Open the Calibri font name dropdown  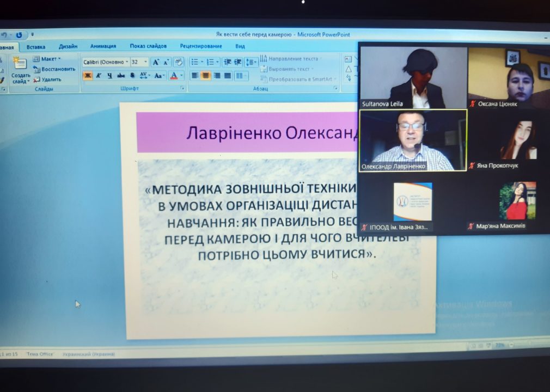tap(106, 62)
